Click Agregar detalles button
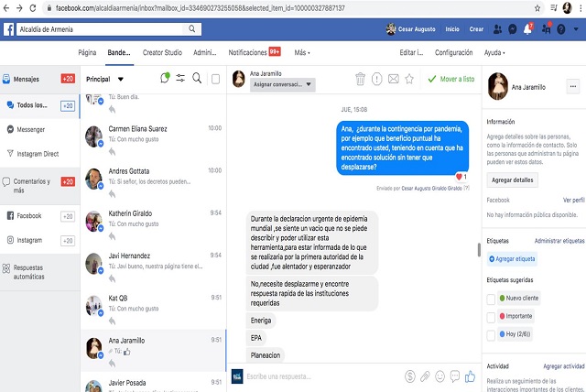Viewport: 586px width, 392px height. pyautogui.click(x=513, y=180)
